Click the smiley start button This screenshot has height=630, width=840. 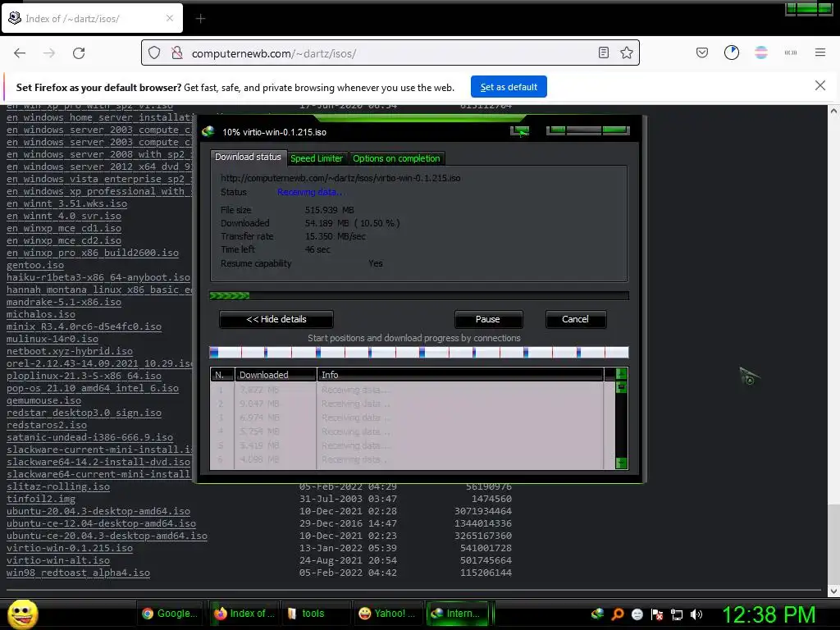pos(22,614)
